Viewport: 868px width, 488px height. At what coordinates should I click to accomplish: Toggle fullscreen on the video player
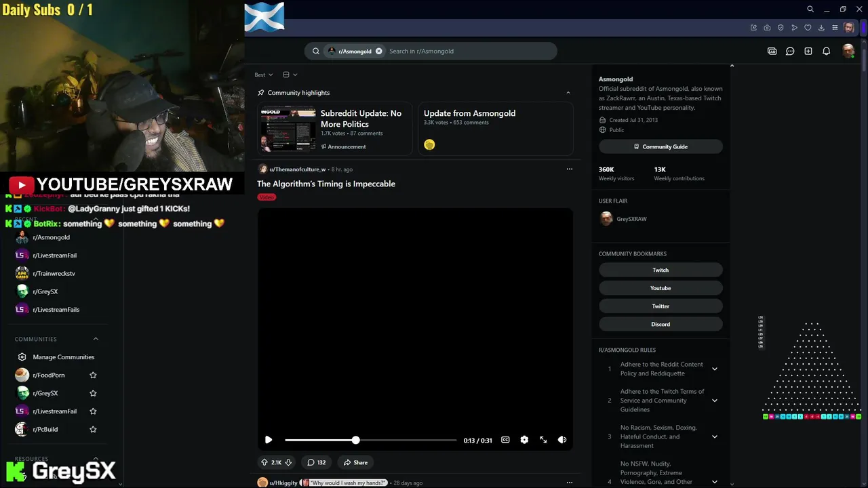[543, 440]
